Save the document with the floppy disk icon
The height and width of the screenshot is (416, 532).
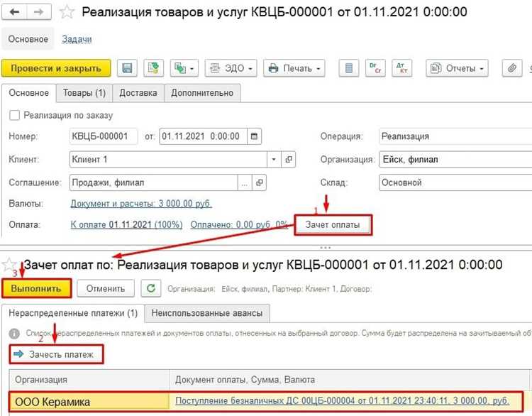tap(127, 68)
